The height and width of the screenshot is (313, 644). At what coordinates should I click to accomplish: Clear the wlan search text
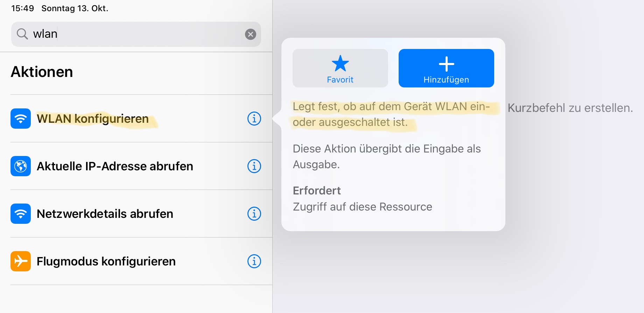pos(250,34)
